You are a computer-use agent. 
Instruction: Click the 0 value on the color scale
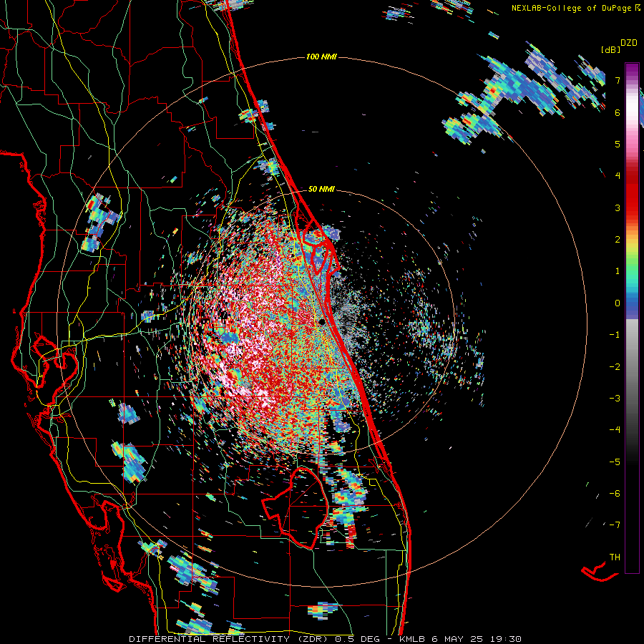pyautogui.click(x=618, y=303)
